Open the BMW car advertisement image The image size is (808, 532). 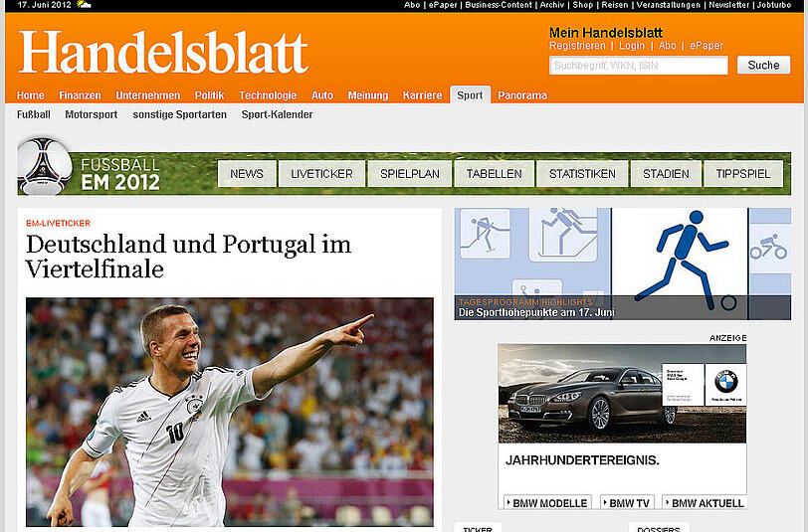tap(622, 393)
